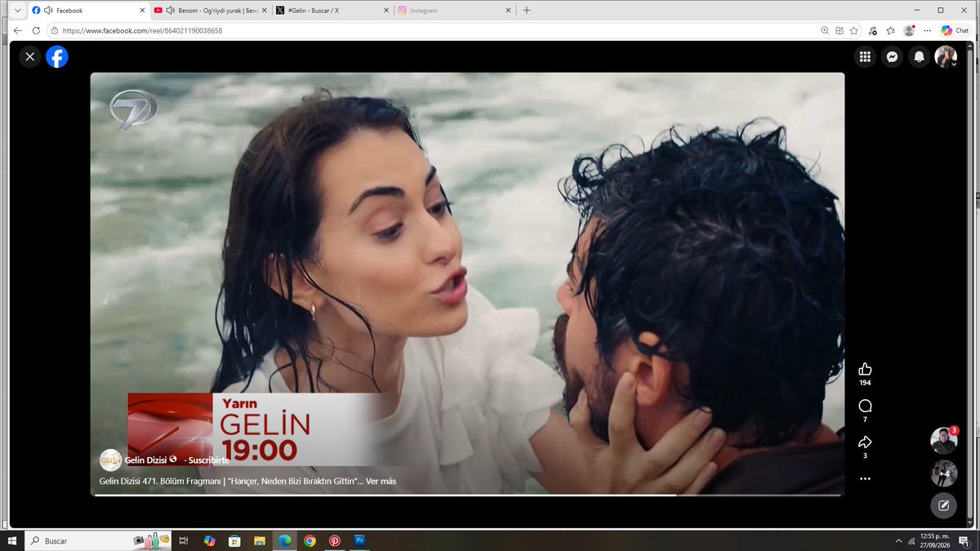Share the reel with arrow icon
This screenshot has height=551, width=980.
[865, 442]
